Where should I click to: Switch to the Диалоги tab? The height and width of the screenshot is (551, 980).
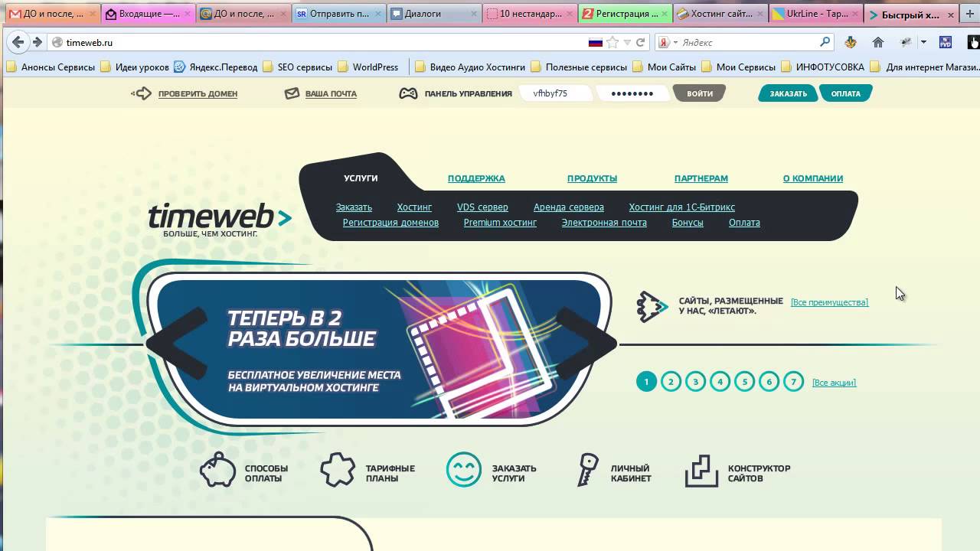point(434,14)
